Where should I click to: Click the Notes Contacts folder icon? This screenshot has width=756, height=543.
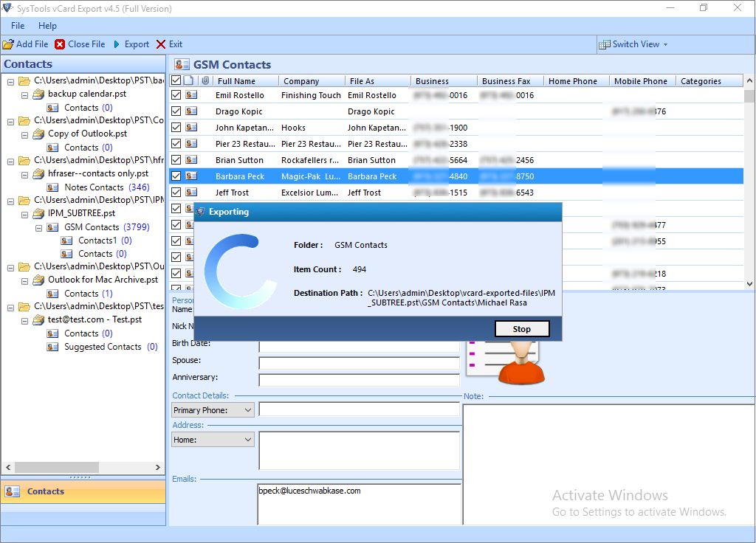(x=52, y=187)
